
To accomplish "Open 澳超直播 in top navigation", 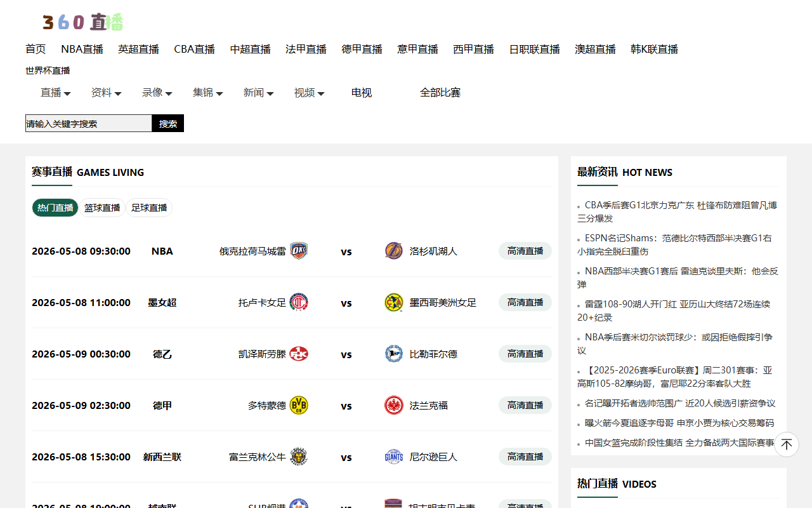I will pos(595,49).
